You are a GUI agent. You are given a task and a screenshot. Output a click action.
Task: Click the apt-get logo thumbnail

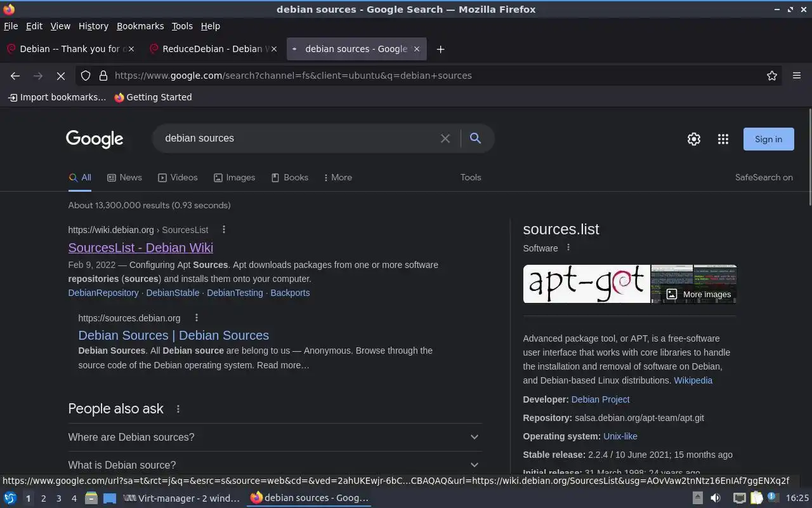click(586, 284)
